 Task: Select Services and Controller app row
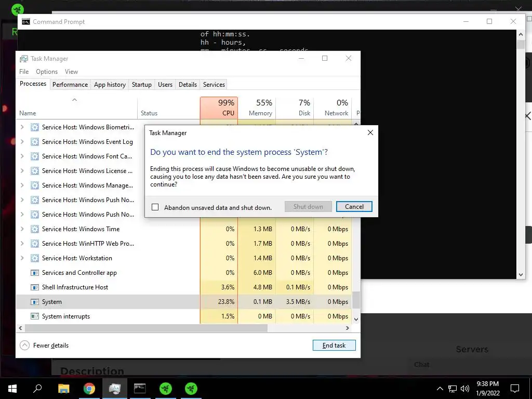(184, 273)
